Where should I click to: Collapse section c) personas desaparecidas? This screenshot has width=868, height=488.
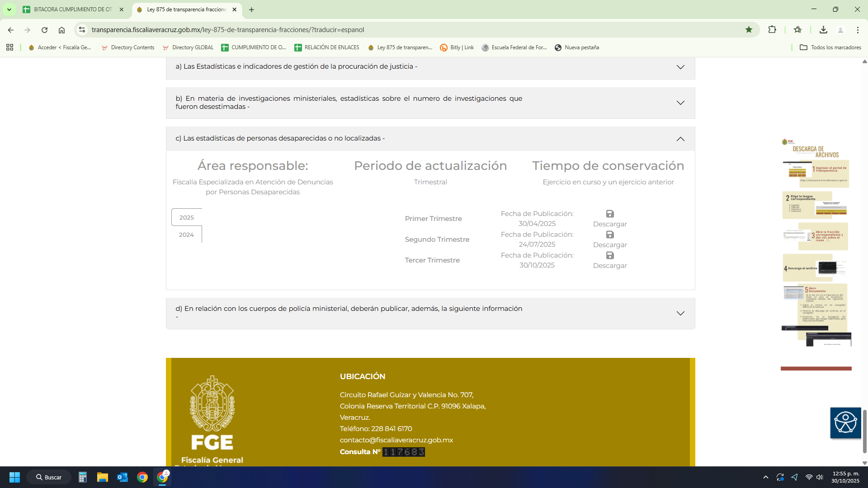680,139
